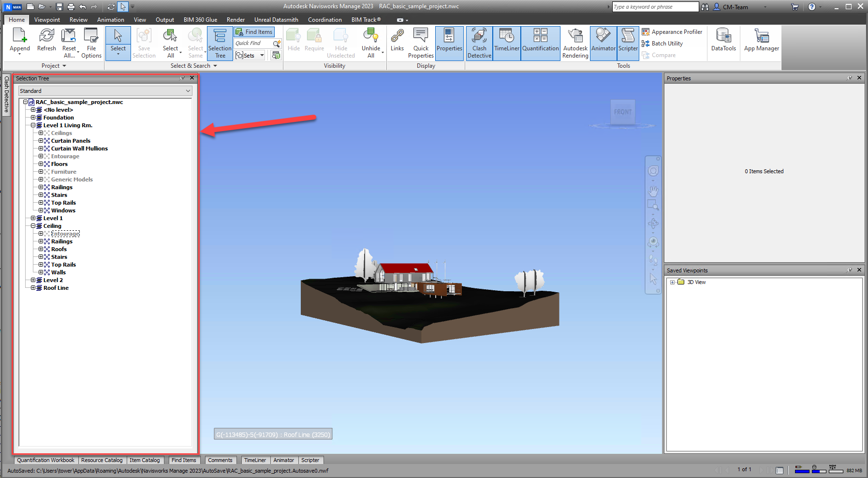Image resolution: width=868 pixels, height=478 pixels.
Task: Switch to the Coordination ribbon tab
Action: 324,20
